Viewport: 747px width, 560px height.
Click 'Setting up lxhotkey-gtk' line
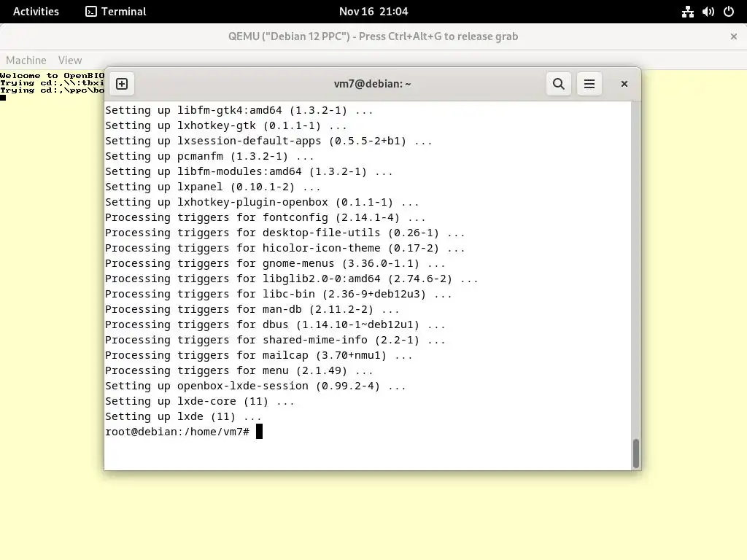[226, 127]
